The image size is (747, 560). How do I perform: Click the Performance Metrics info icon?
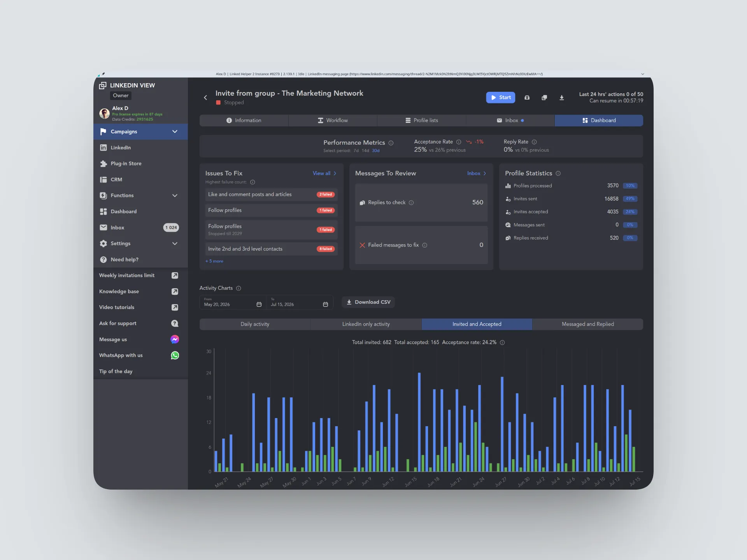391,143
